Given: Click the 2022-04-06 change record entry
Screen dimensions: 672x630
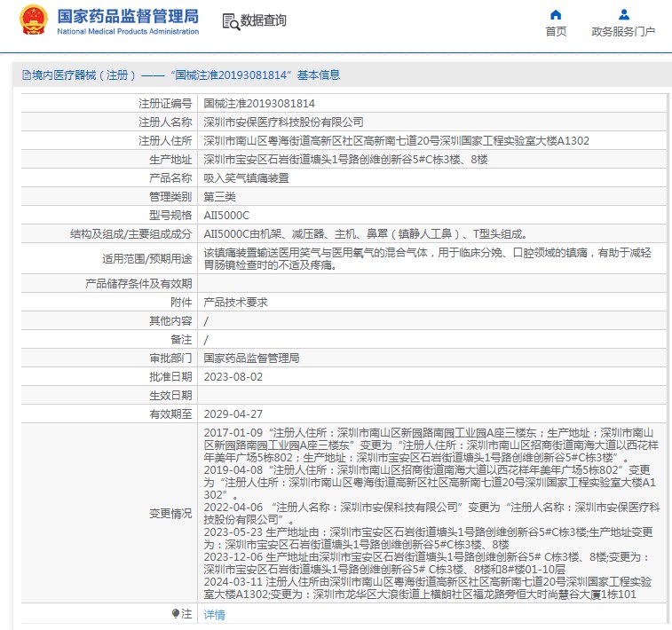Looking at the screenshot, I should 432,513.
